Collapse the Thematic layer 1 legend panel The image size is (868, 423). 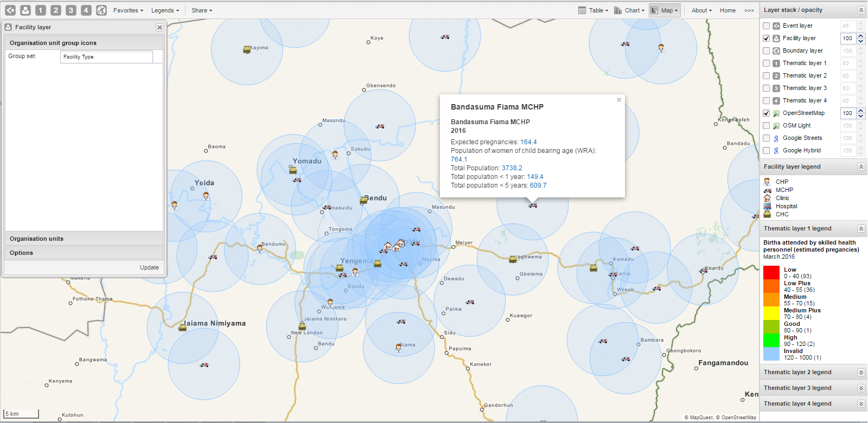(861, 229)
